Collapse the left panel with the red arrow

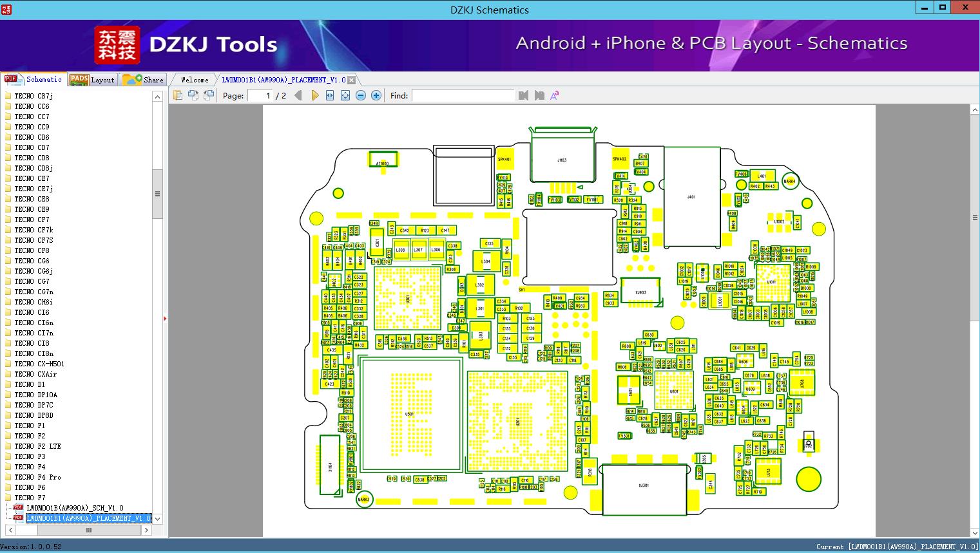pos(165,318)
